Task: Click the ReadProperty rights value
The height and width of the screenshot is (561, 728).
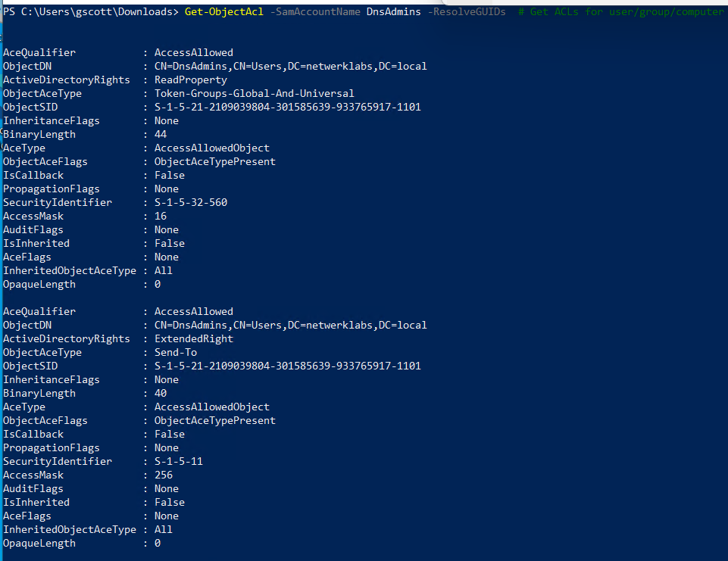Action: pos(191,79)
